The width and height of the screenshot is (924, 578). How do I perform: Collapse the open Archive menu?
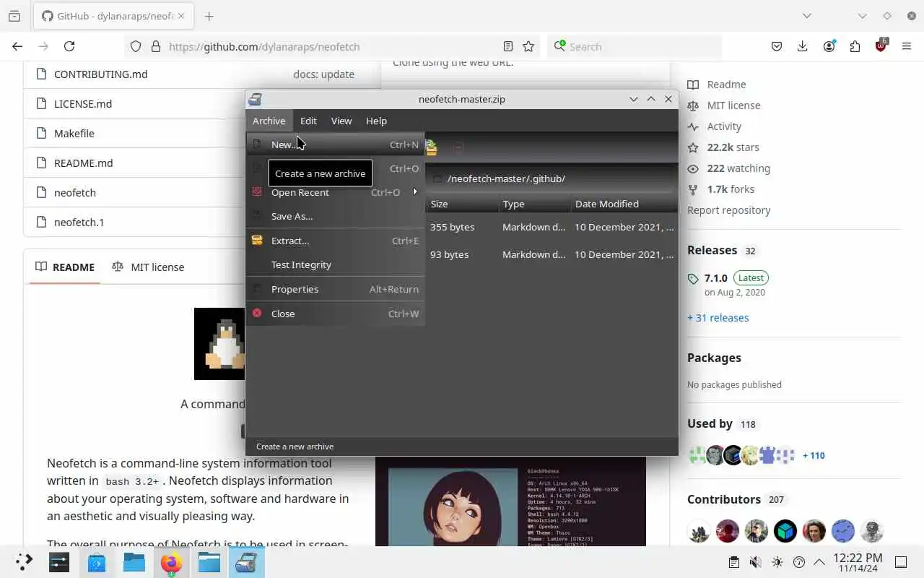[x=269, y=121]
